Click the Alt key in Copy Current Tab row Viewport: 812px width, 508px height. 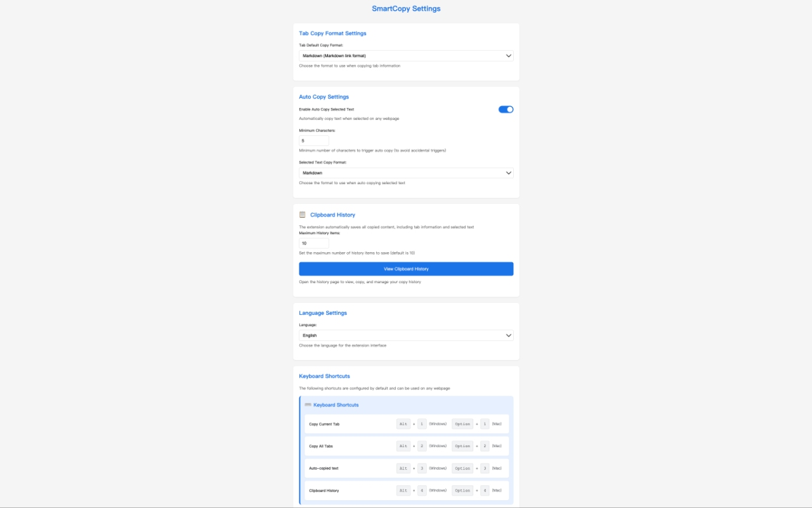click(403, 424)
